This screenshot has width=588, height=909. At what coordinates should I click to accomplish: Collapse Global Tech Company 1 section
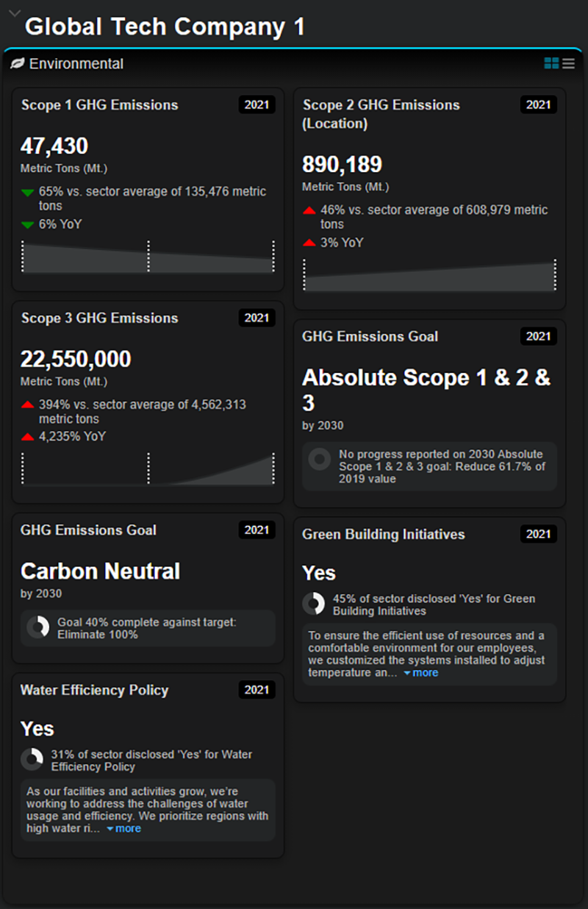(14, 13)
